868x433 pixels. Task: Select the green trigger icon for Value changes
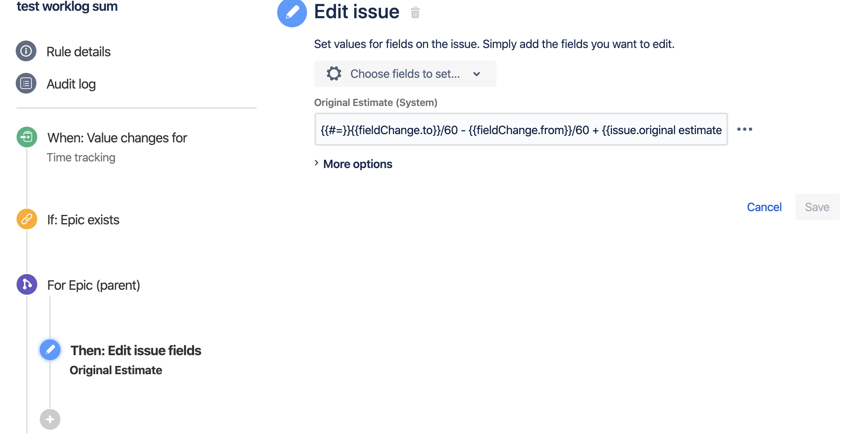tap(27, 137)
